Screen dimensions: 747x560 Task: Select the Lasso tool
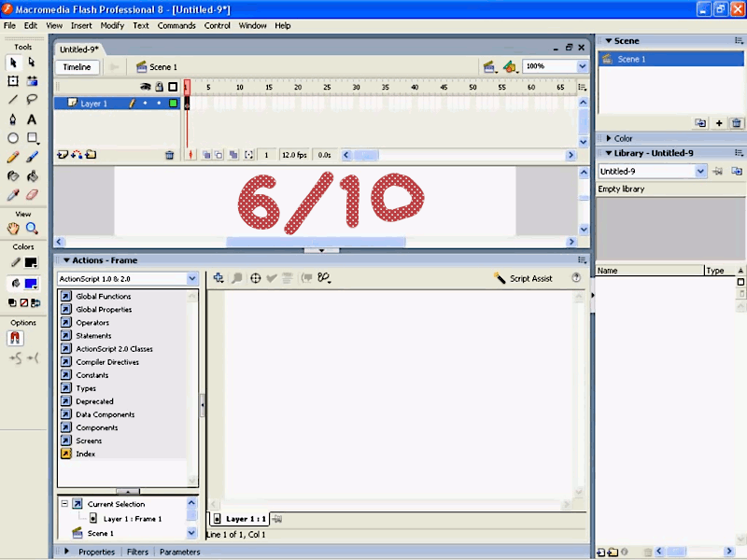tap(31, 100)
